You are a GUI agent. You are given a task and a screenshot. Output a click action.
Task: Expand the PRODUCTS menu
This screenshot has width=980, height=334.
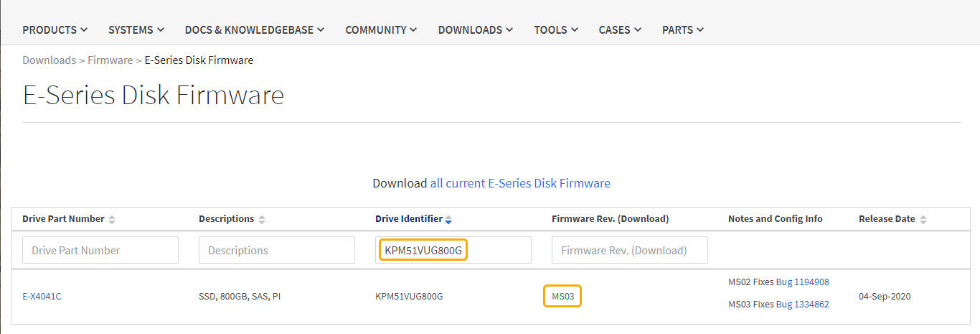click(55, 30)
